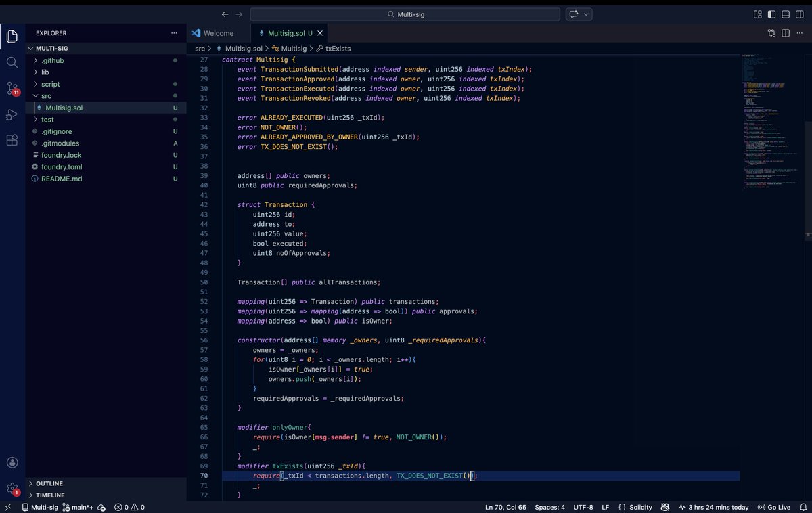The height and width of the screenshot is (513, 812).
Task: Expand the test folder
Action: 106,120
